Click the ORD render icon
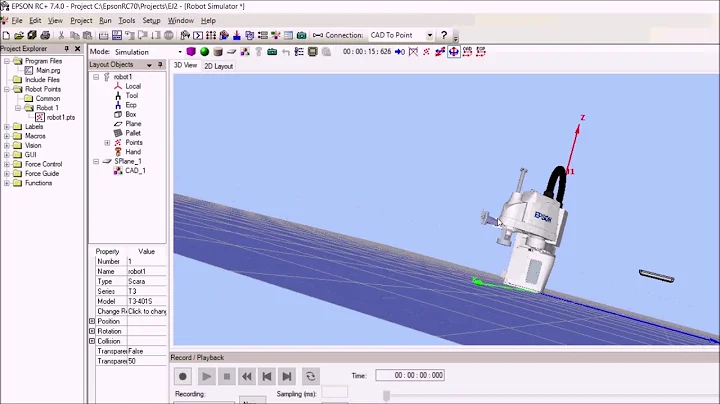Screen dimensions: 720x404 click(467, 51)
